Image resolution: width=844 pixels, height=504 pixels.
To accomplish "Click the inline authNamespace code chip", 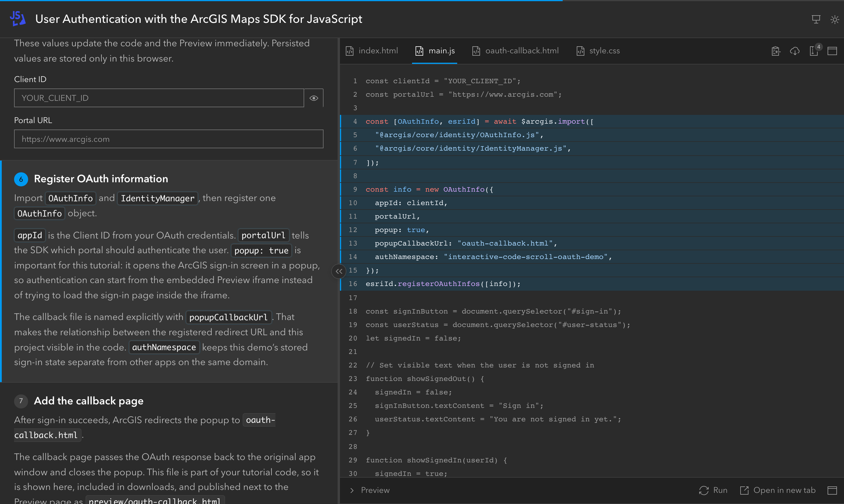I will click(x=164, y=347).
